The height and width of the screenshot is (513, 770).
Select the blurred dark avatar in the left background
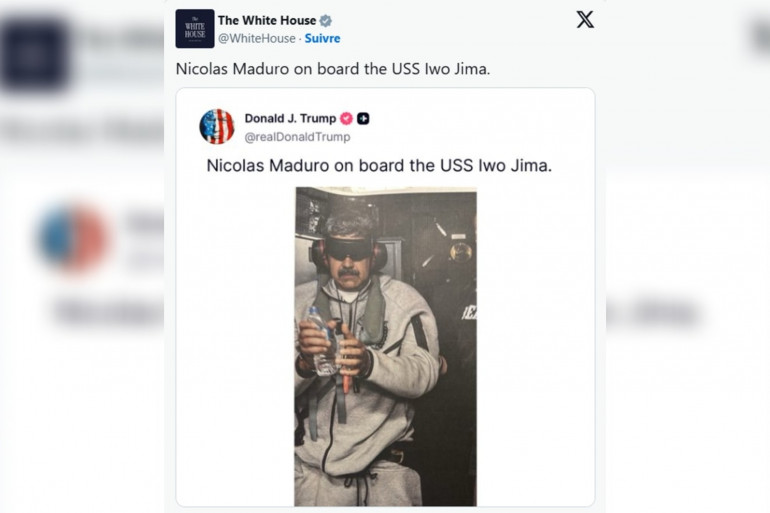point(34,54)
